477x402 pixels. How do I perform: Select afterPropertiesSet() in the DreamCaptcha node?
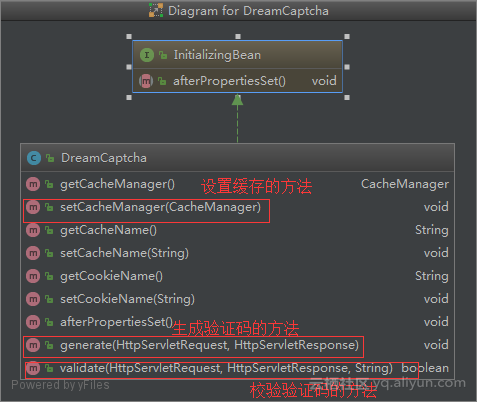(116, 322)
